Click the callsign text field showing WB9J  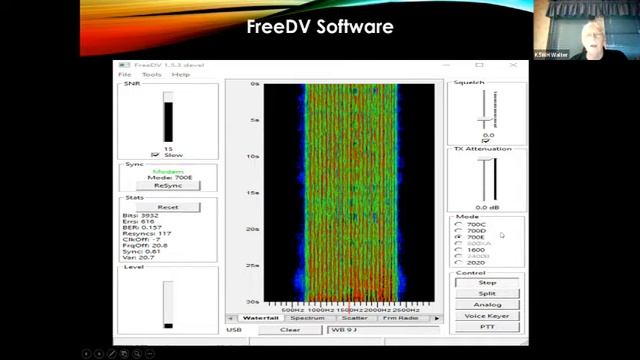pos(383,330)
